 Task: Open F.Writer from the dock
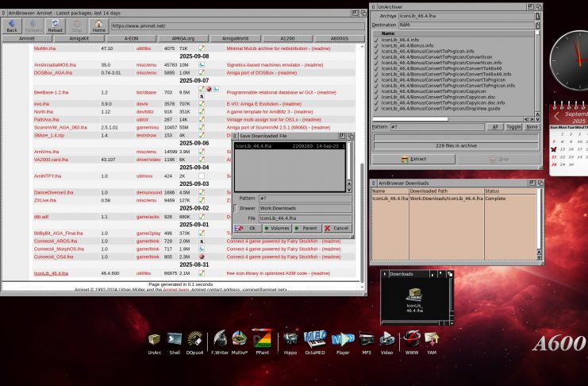pyautogui.click(x=220, y=339)
